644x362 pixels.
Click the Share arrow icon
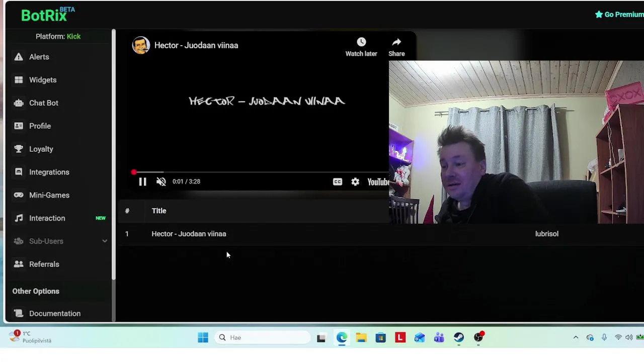point(396,42)
